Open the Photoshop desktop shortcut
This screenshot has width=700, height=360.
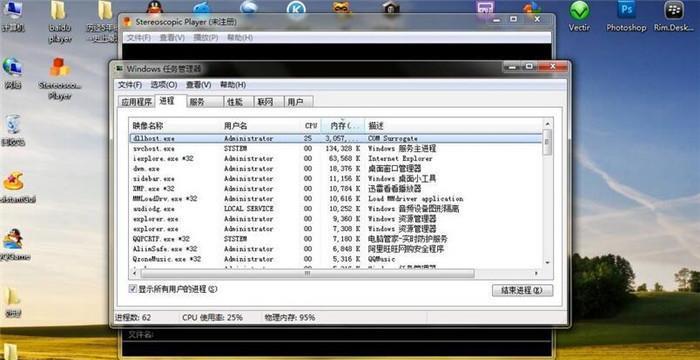pos(626,16)
